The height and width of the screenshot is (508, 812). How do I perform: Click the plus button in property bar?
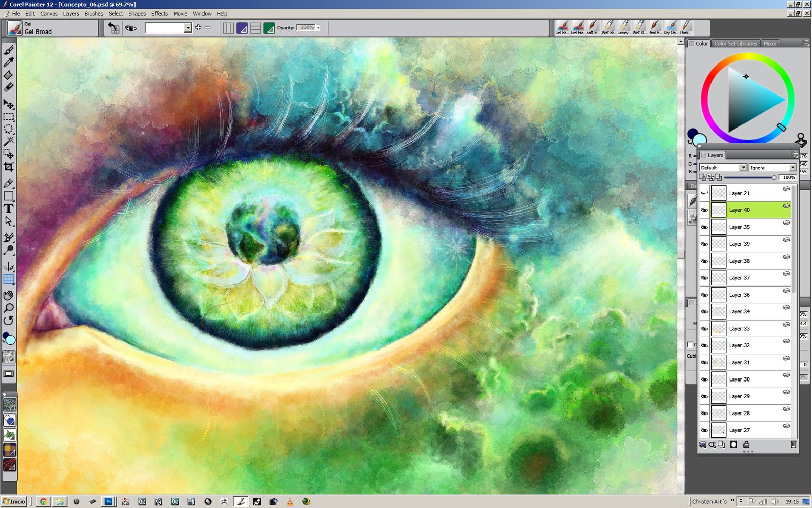pyautogui.click(x=198, y=28)
